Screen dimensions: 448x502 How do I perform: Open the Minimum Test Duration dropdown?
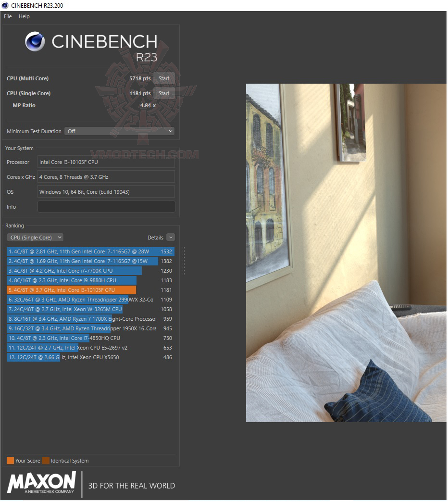pyautogui.click(x=119, y=131)
